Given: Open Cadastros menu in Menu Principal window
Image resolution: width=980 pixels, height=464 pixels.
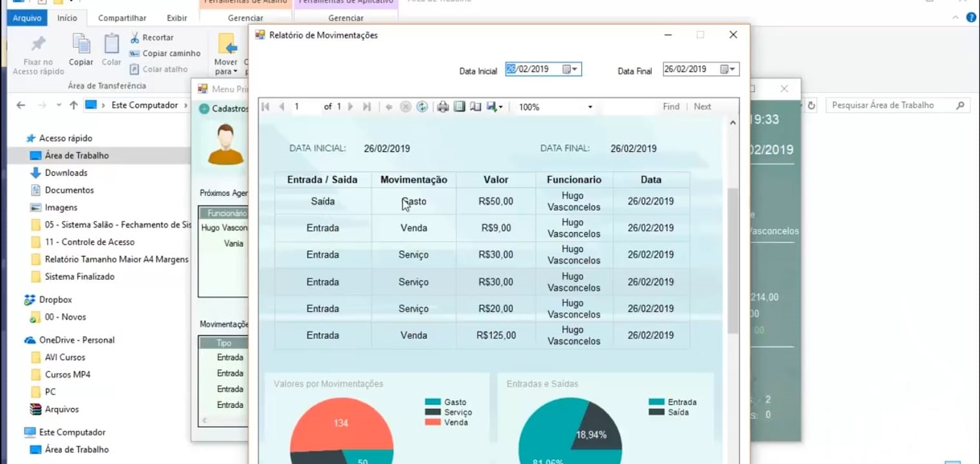Looking at the screenshot, I should pyautogui.click(x=224, y=109).
